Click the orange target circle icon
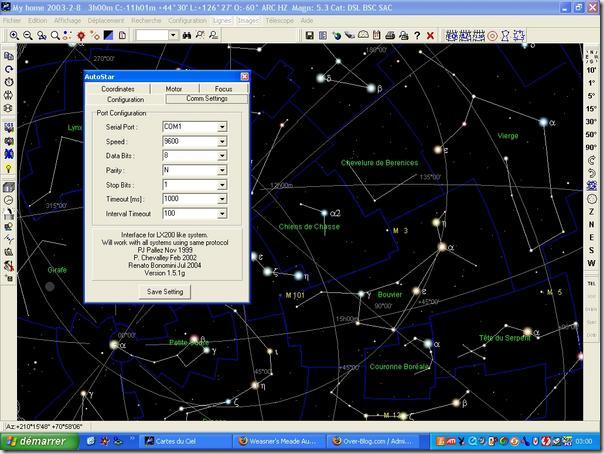 point(492,36)
